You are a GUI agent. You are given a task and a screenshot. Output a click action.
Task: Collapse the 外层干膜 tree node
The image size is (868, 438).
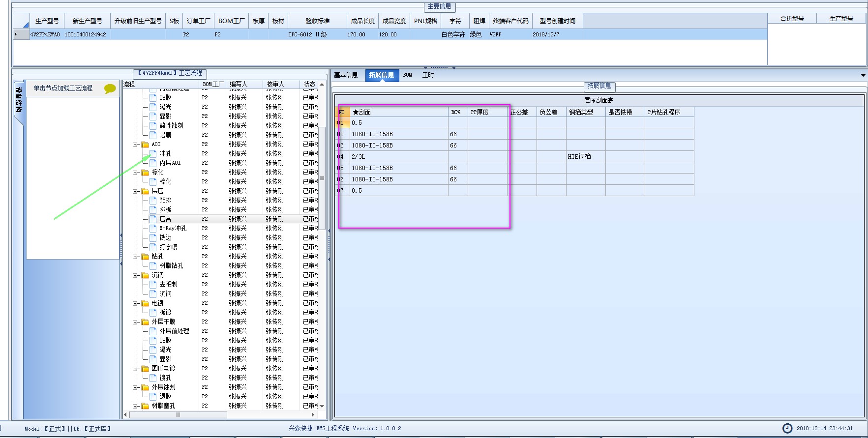tap(135, 322)
